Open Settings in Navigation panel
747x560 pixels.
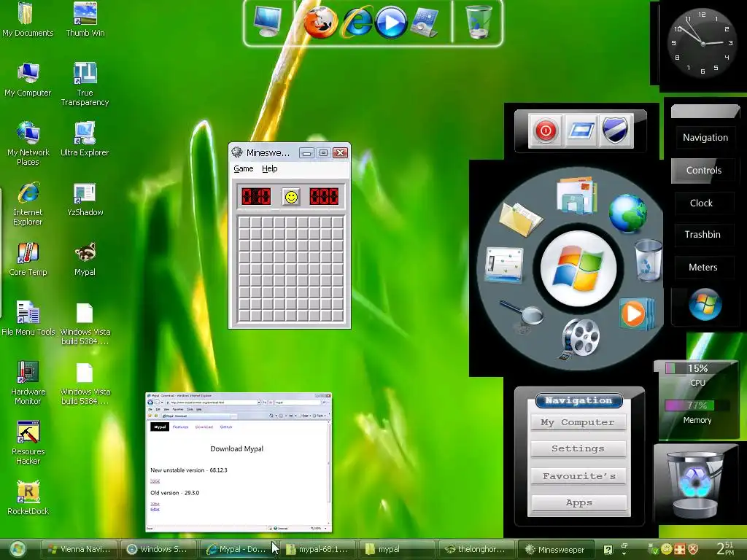tap(578, 448)
